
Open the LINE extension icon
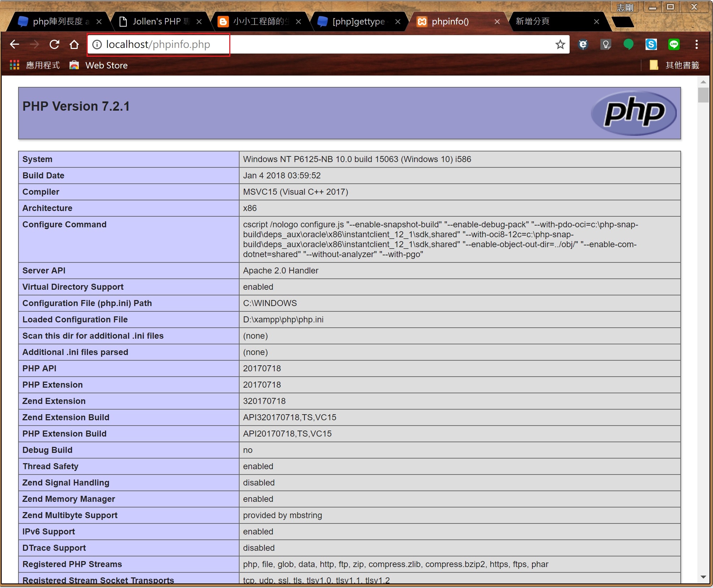point(674,44)
